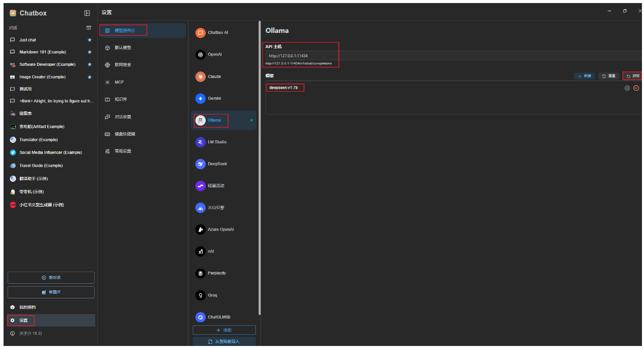
Task: Click the API 主机 address input field
Action: (x=453, y=56)
